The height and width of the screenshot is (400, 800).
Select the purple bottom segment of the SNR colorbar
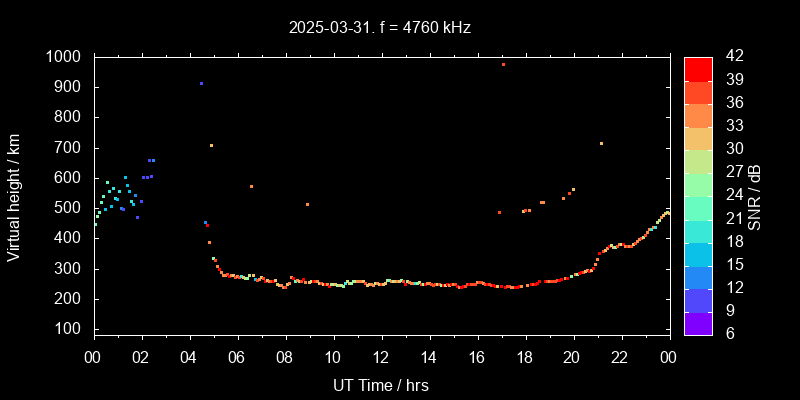tap(698, 322)
